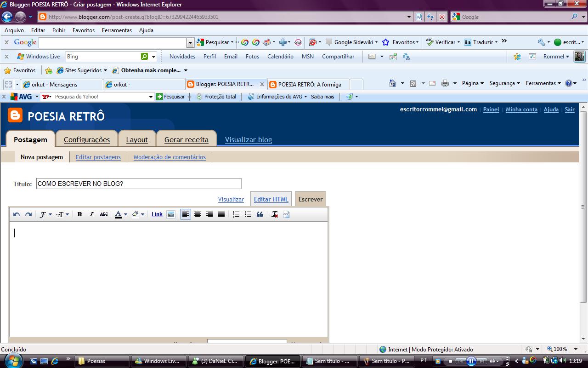
Task: Open Visualizar blog link
Action: 249,139
